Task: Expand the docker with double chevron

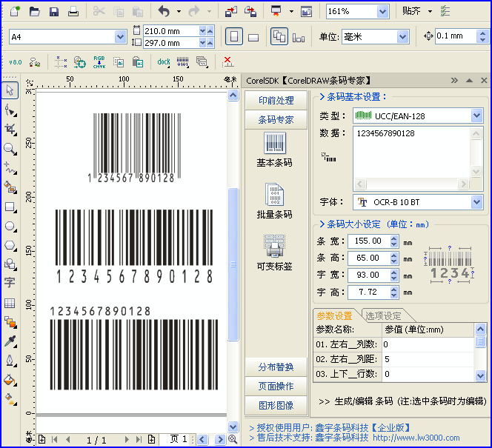Action: 454,81
